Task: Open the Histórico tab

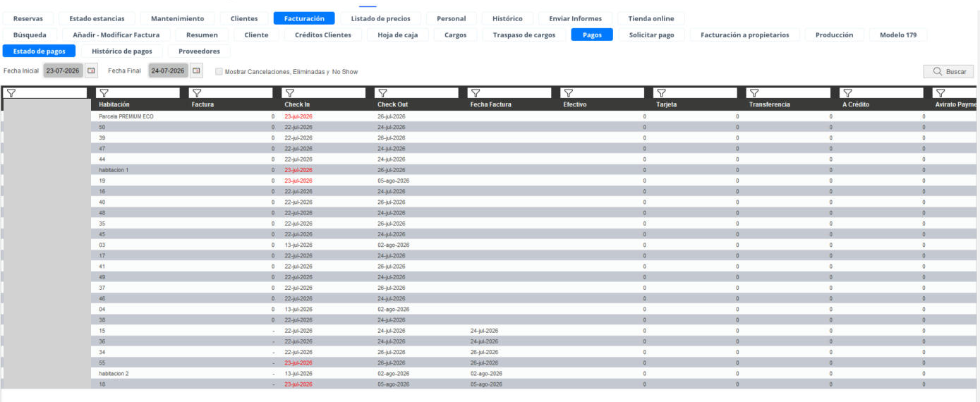Action: coord(507,18)
